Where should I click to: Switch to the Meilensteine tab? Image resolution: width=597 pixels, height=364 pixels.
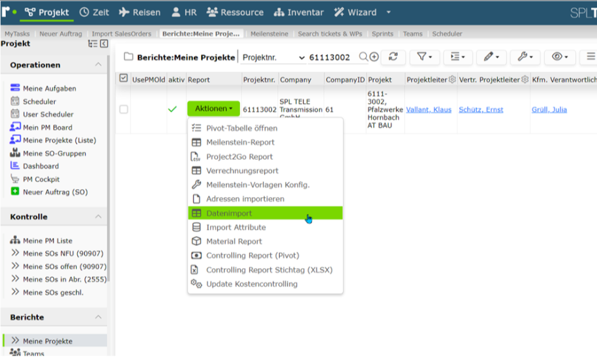pyautogui.click(x=269, y=34)
